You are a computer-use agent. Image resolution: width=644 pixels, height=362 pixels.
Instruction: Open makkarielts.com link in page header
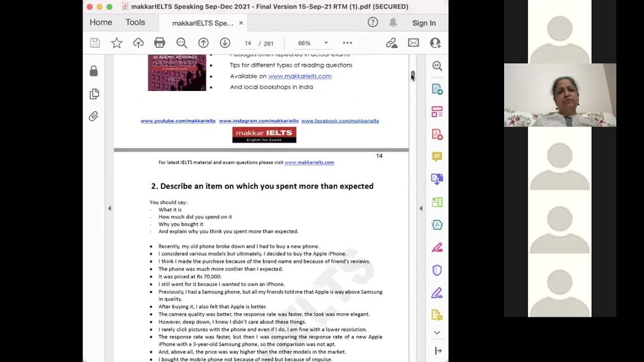309,162
